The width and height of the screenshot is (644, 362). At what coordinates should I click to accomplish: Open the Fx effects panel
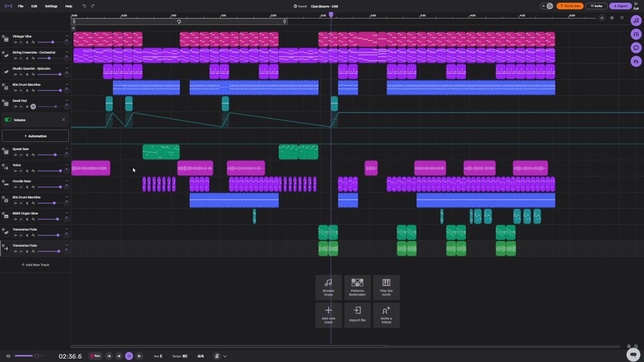pos(636,61)
